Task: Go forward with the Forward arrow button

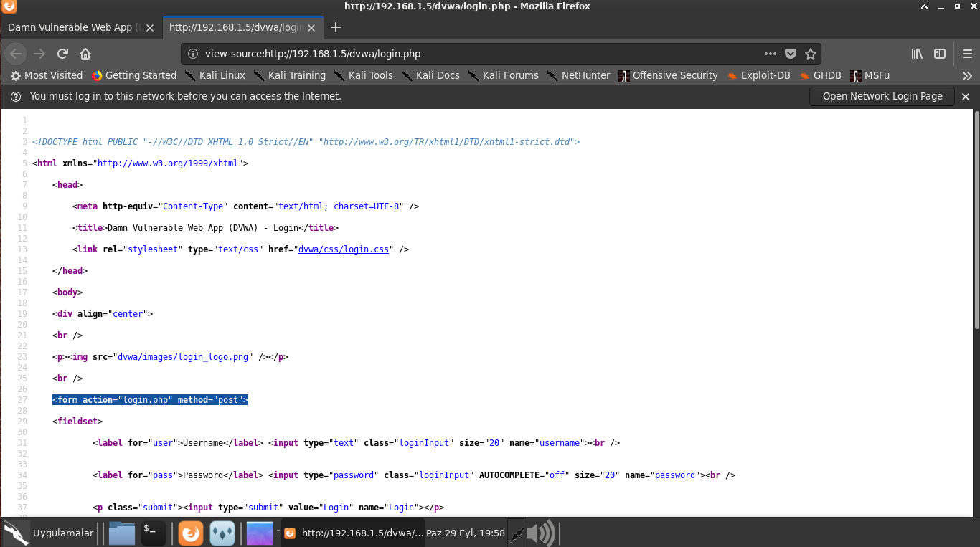Action: tap(39, 54)
